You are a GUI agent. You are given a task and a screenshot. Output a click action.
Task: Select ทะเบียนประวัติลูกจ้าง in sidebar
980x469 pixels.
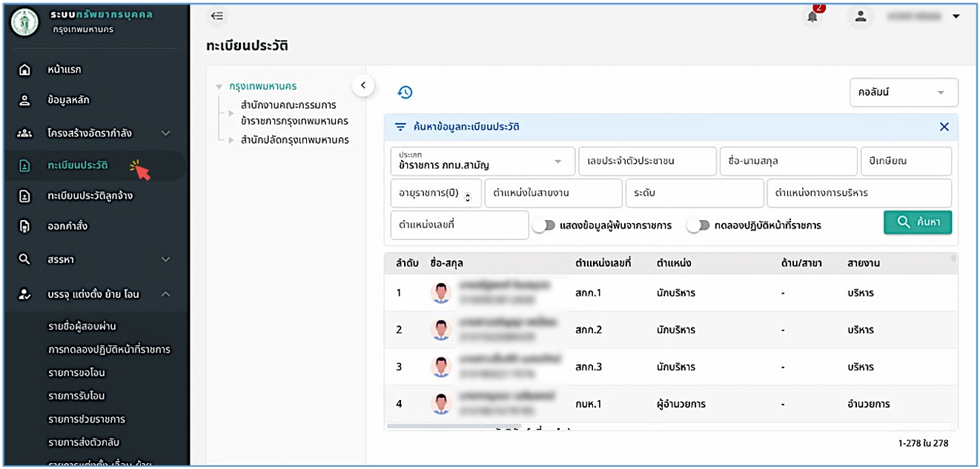click(x=90, y=196)
